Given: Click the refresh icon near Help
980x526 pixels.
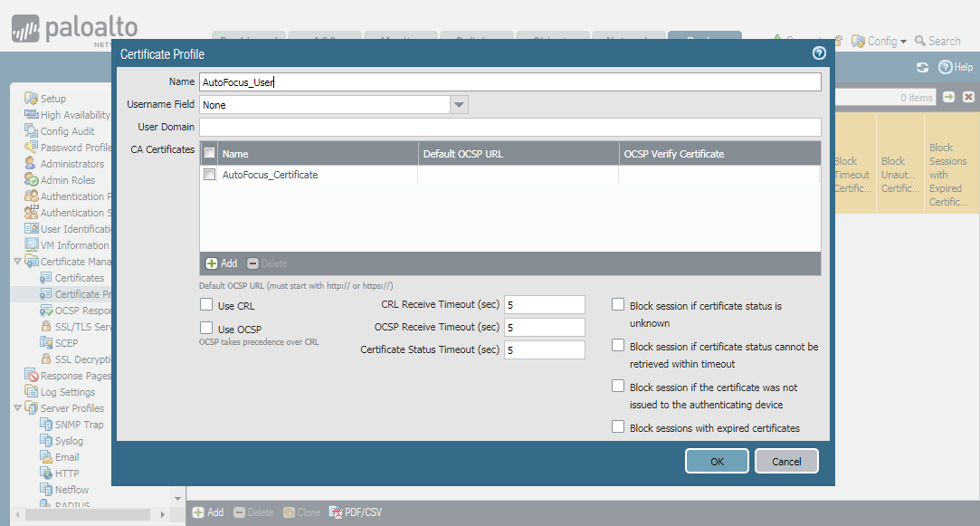Looking at the screenshot, I should [922, 67].
